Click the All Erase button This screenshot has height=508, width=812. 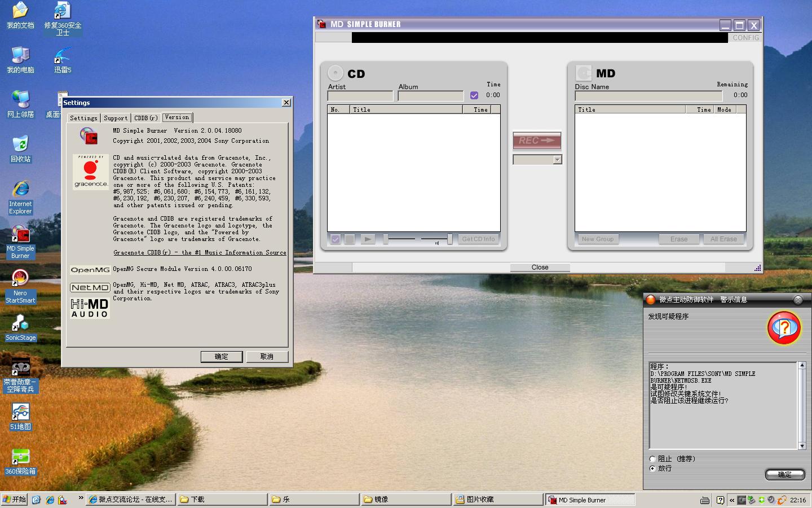pos(723,239)
